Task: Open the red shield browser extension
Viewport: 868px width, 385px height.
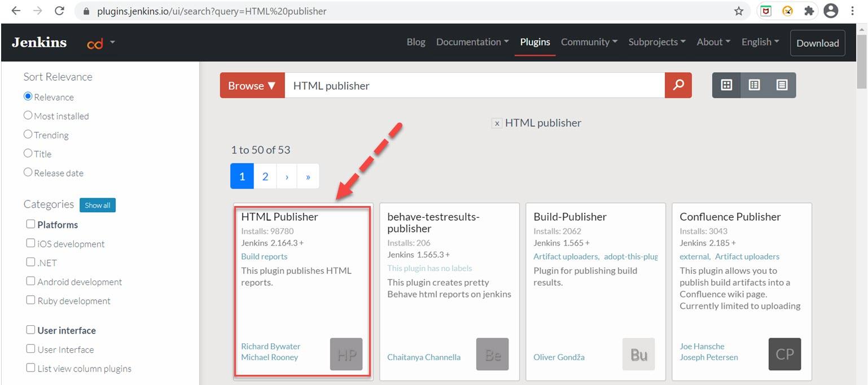Action: point(766,11)
